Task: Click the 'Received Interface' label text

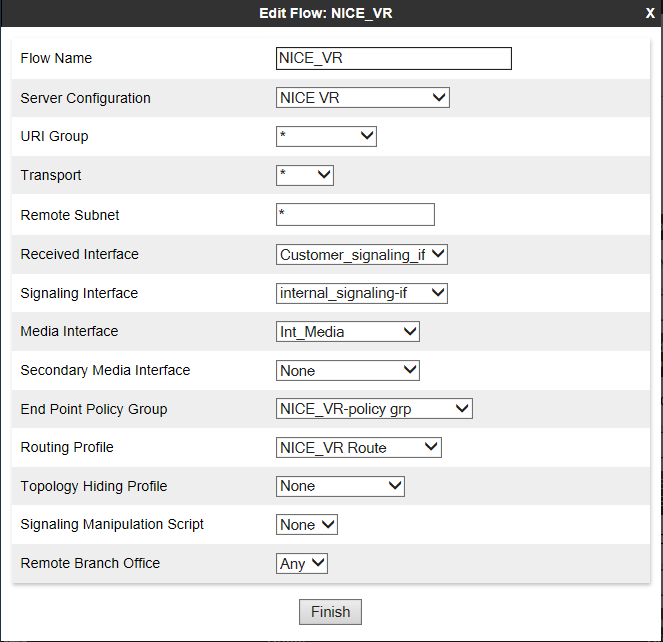Action: pyautogui.click(x=79, y=254)
